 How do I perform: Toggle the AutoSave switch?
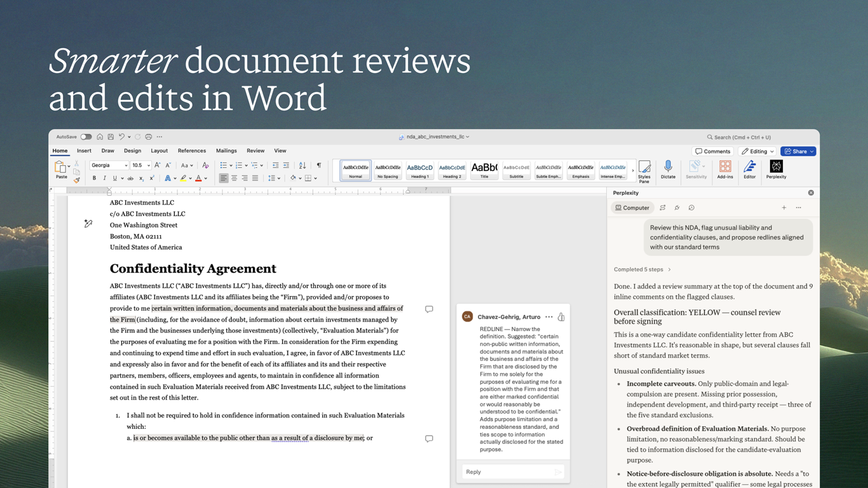(86, 137)
